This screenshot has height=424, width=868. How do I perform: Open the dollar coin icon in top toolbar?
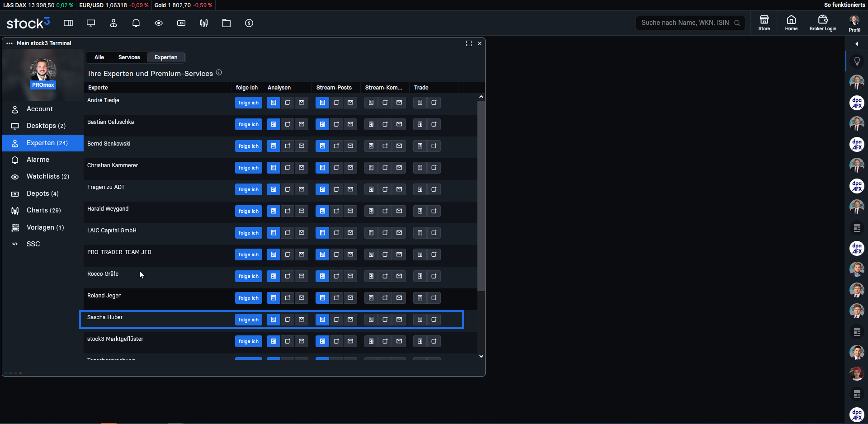coord(249,23)
